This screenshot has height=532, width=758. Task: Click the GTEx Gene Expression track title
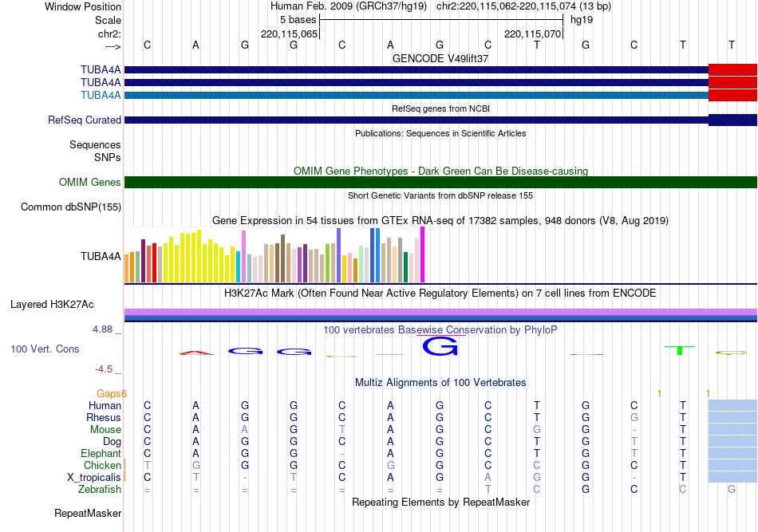click(x=440, y=221)
